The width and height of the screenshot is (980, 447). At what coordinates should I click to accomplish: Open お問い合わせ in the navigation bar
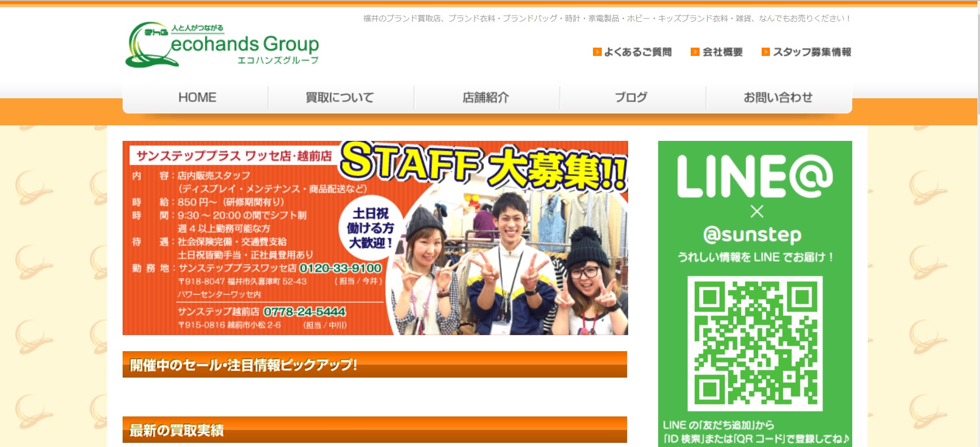point(779,97)
